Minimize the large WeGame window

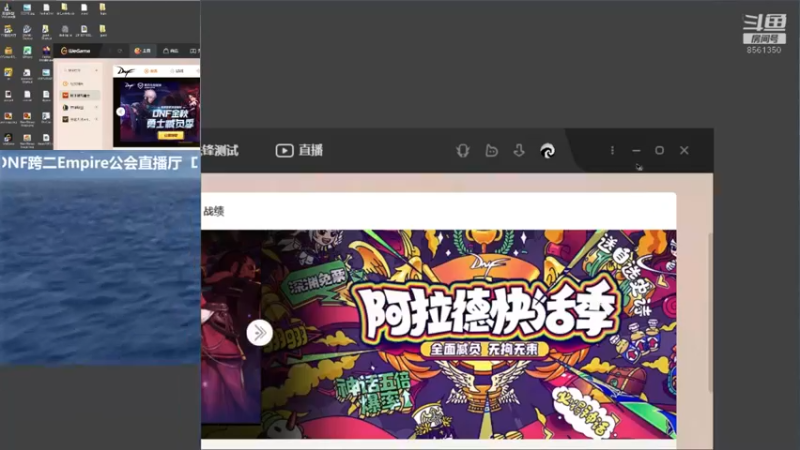pos(636,151)
